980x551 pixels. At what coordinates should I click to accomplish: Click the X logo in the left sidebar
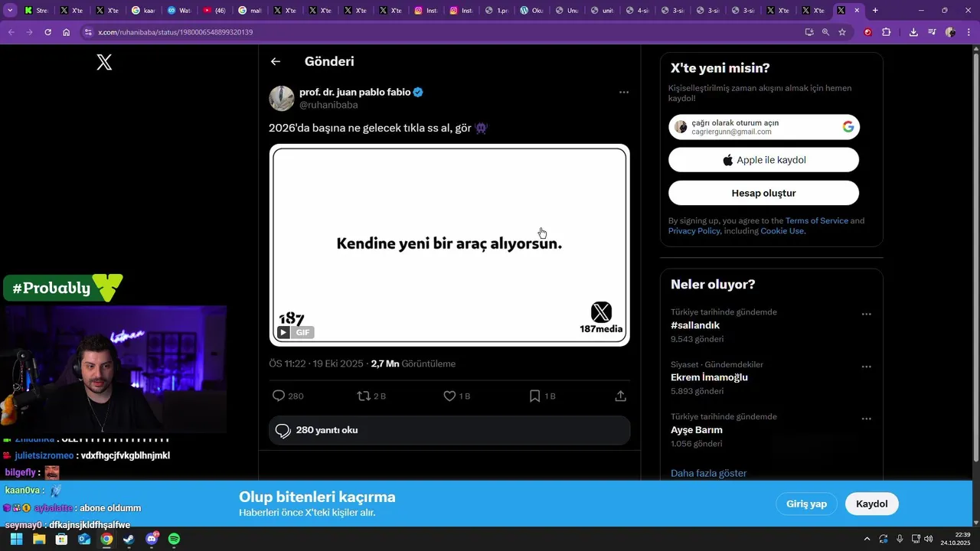tap(104, 63)
